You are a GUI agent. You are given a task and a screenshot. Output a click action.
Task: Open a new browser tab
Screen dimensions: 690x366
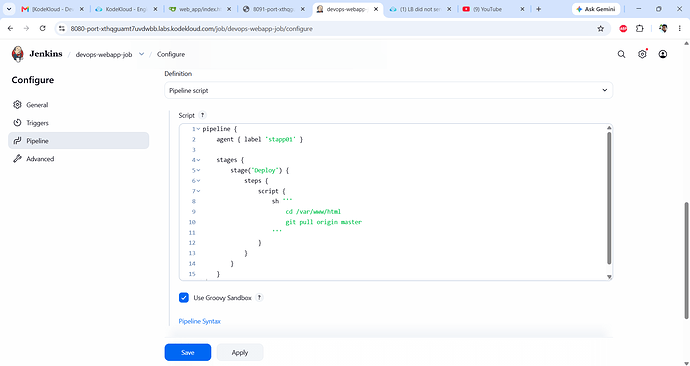tap(539, 9)
